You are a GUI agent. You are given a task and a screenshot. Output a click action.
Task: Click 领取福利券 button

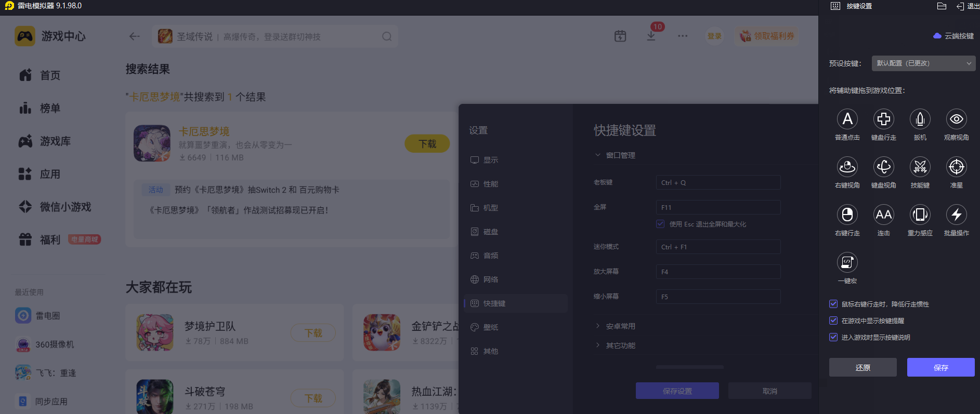tap(767, 36)
